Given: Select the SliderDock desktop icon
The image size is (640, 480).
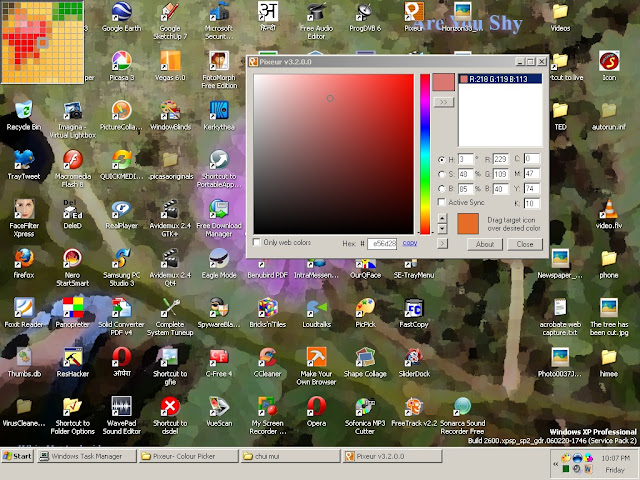Looking at the screenshot, I should 414,363.
